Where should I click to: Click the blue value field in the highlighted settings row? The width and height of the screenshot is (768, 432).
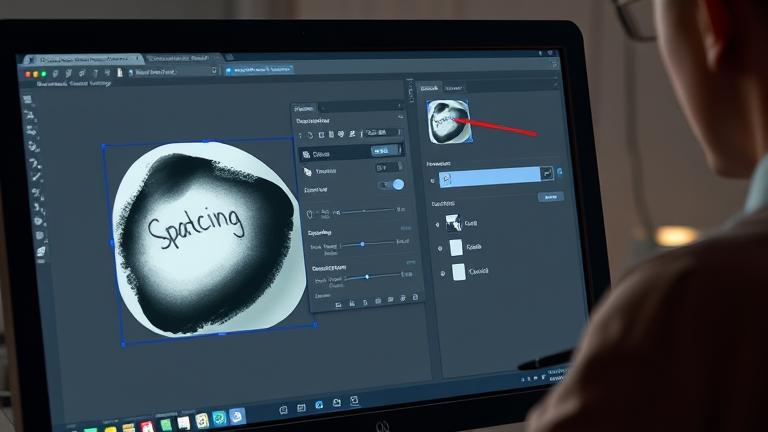[x=385, y=151]
